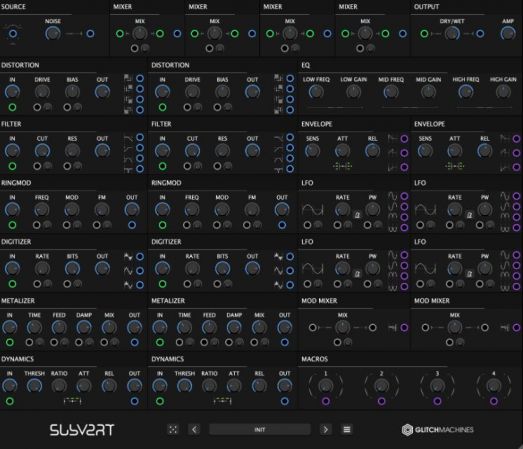Open the hamburger menu icon near preset name

[347, 429]
